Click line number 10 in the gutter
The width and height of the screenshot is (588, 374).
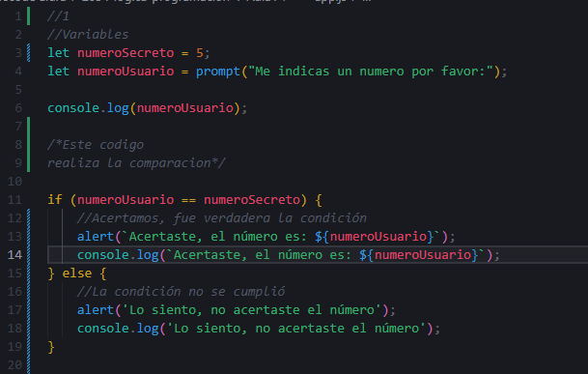15,182
